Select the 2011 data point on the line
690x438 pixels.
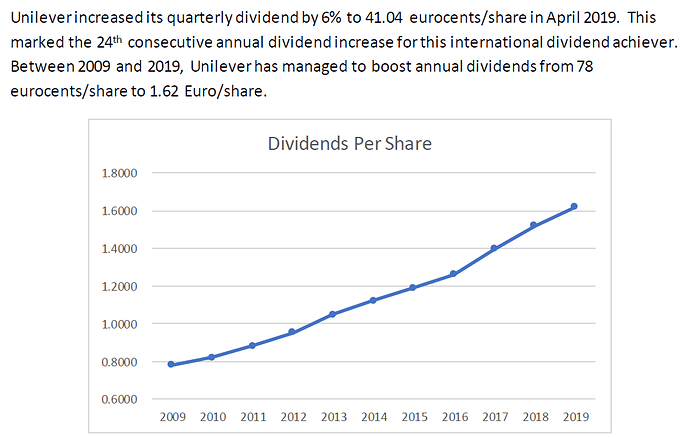pos(252,346)
